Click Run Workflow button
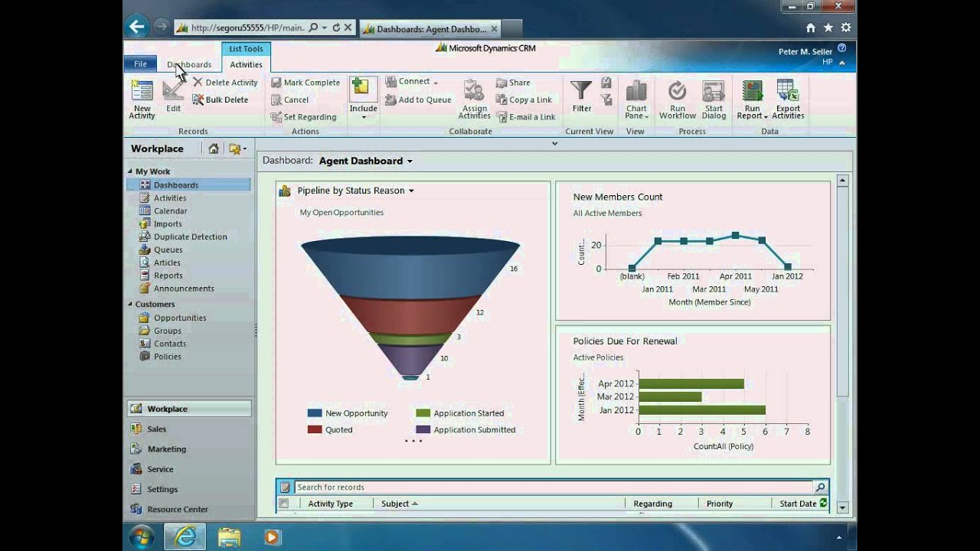 pyautogui.click(x=678, y=99)
